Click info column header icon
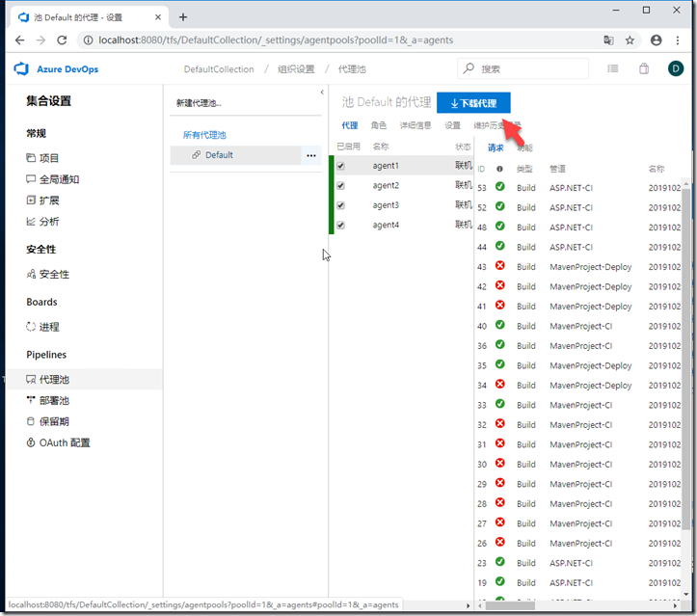The image size is (697, 616). tap(499, 169)
